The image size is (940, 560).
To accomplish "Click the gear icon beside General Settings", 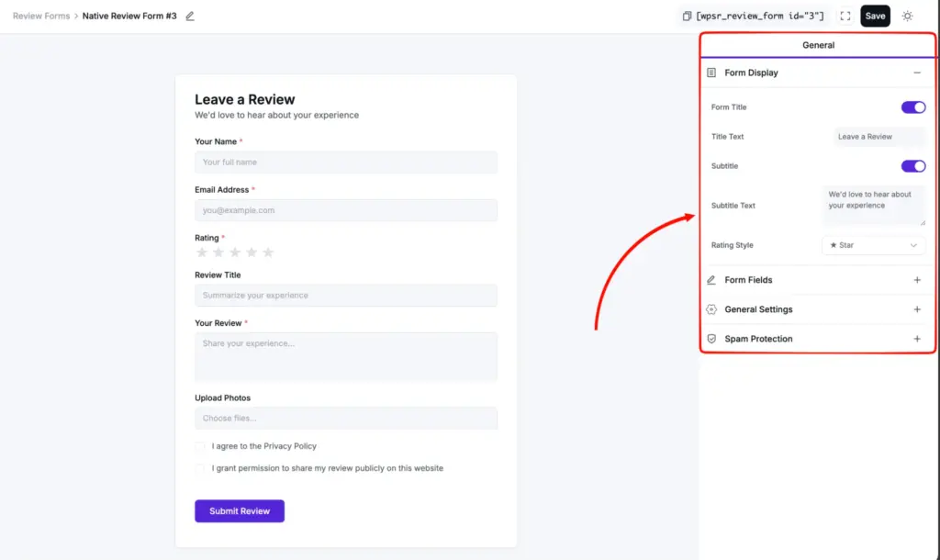I will (712, 309).
